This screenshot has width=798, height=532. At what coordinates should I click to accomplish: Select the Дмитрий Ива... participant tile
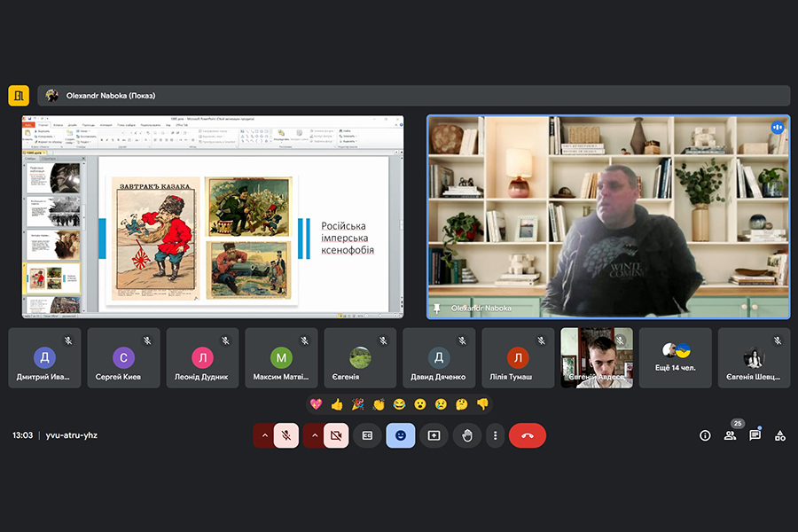click(45, 358)
